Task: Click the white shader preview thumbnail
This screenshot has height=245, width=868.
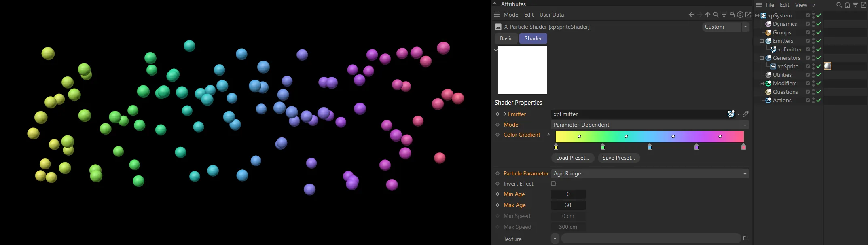Action: pyautogui.click(x=523, y=70)
